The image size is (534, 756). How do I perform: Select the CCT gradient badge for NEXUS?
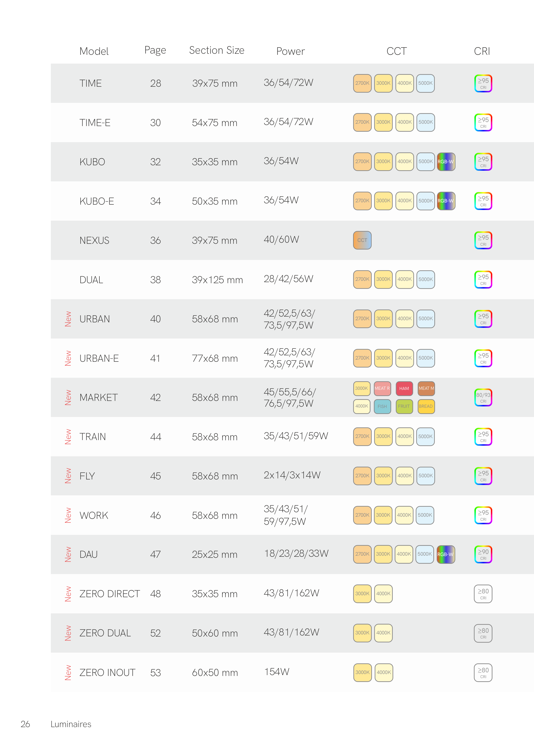click(362, 240)
